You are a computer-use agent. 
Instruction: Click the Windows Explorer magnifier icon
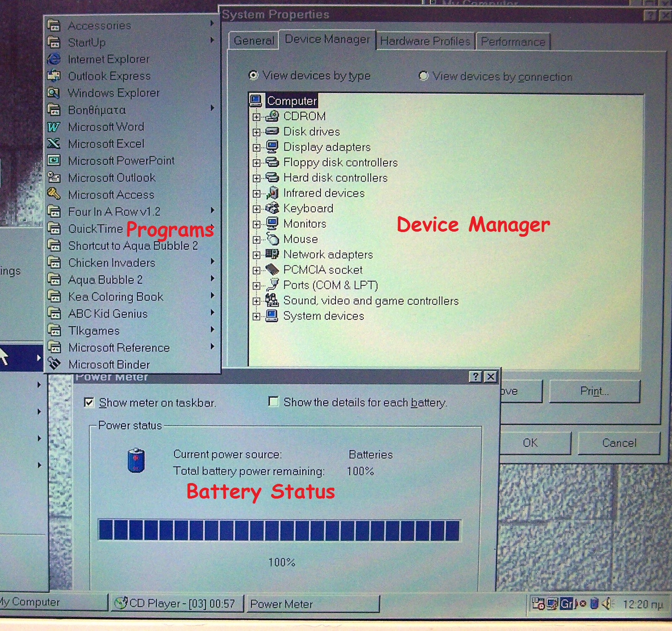[54, 93]
